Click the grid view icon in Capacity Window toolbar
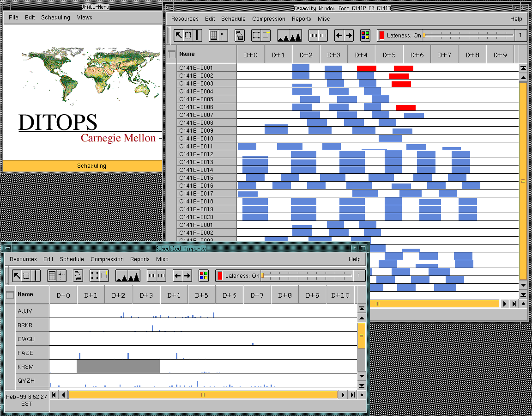Image resolution: width=532 pixels, height=416 pixels. (213, 36)
